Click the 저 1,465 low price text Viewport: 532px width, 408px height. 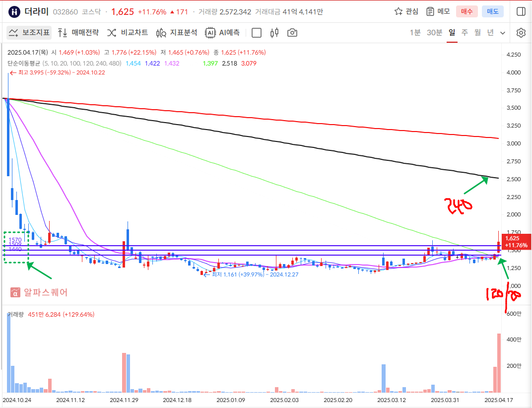click(185, 52)
